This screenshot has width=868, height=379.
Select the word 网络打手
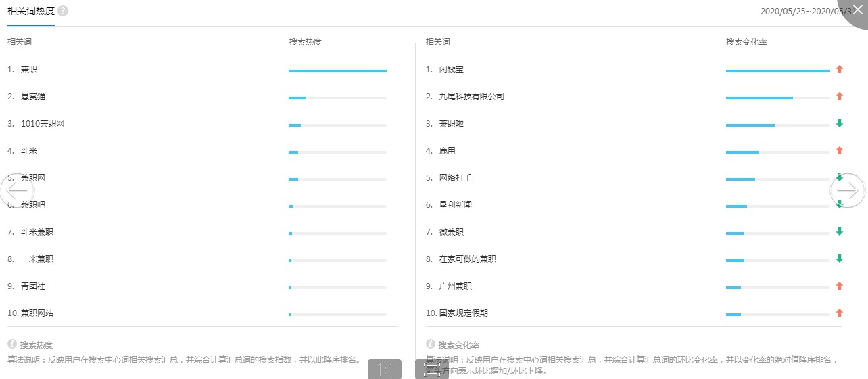click(x=456, y=178)
